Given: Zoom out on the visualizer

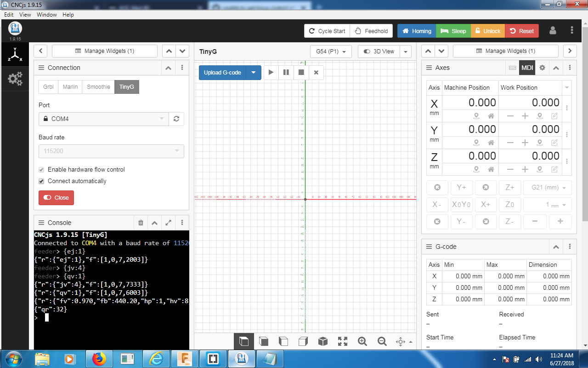Looking at the screenshot, I should click(x=382, y=341).
